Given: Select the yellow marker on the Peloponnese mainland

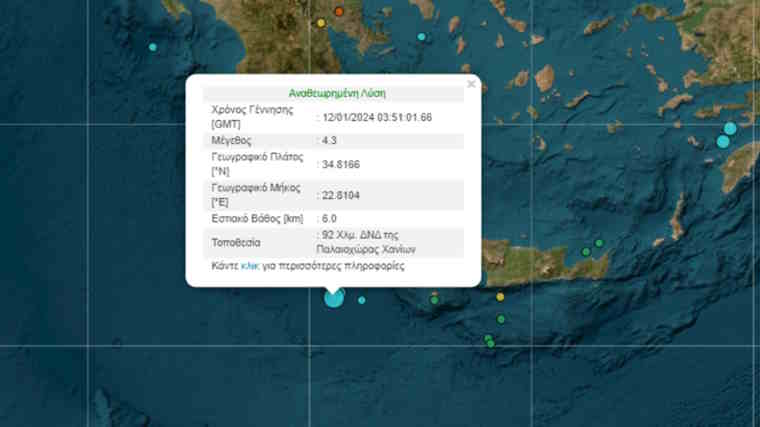Looking at the screenshot, I should coord(321,23).
